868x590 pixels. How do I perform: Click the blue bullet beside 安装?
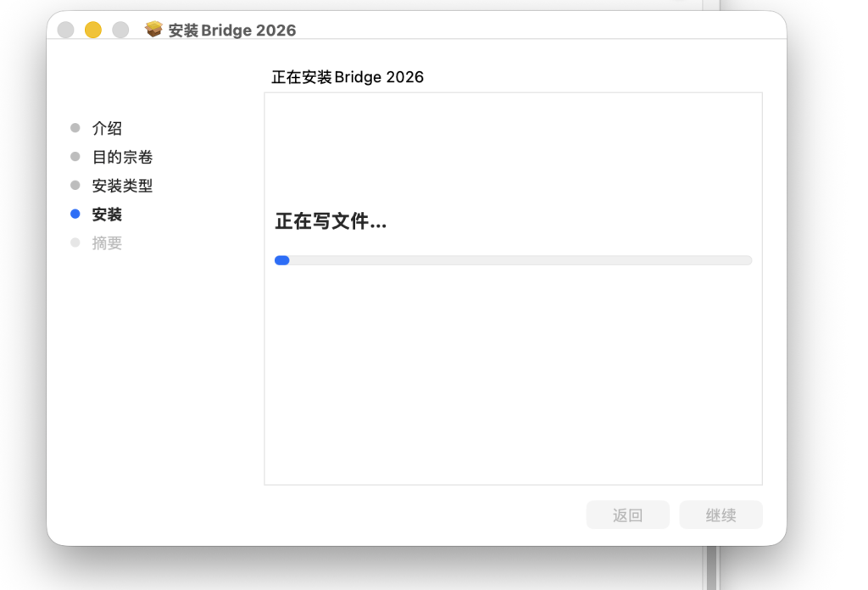[75, 214]
